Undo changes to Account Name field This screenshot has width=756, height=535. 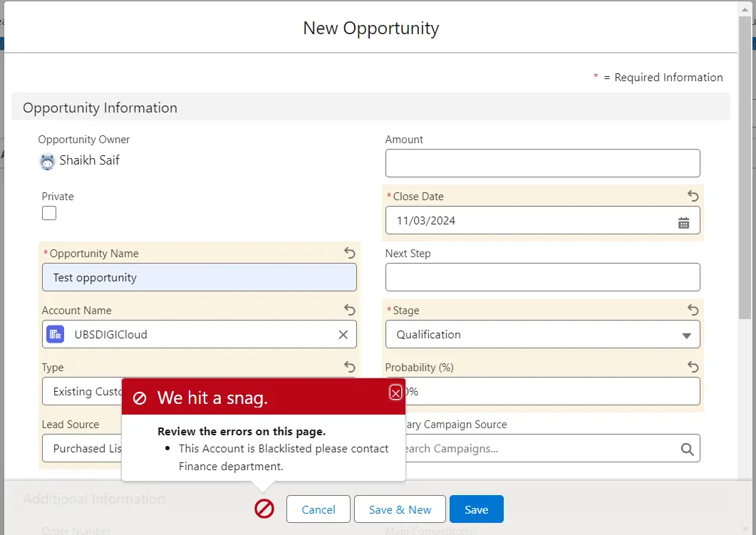[x=349, y=310]
